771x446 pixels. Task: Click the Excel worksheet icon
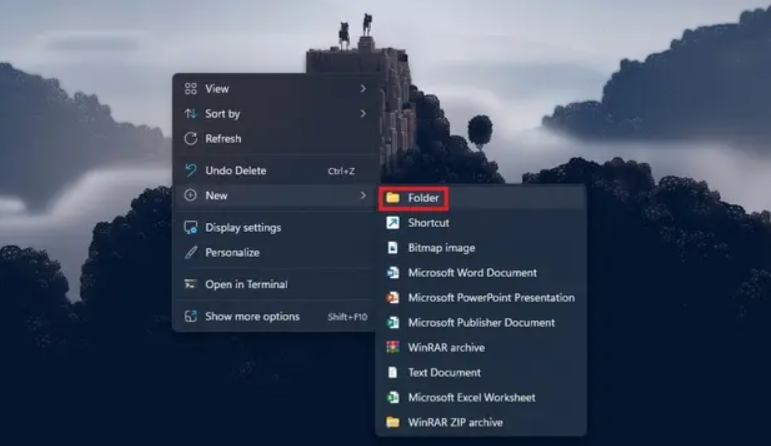392,397
